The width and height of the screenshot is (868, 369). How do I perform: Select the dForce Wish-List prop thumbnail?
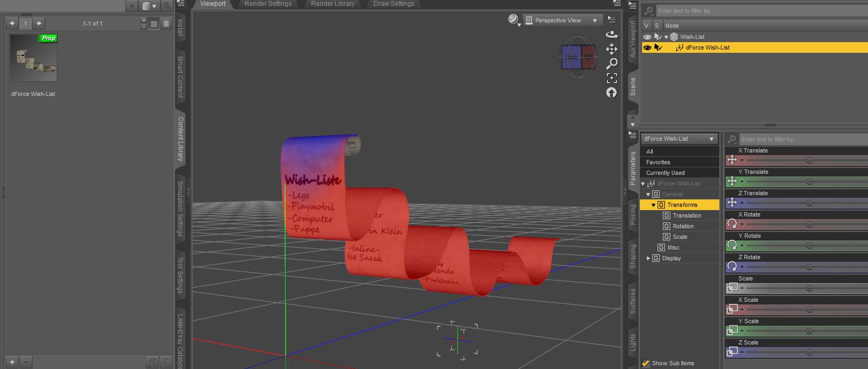[33, 58]
